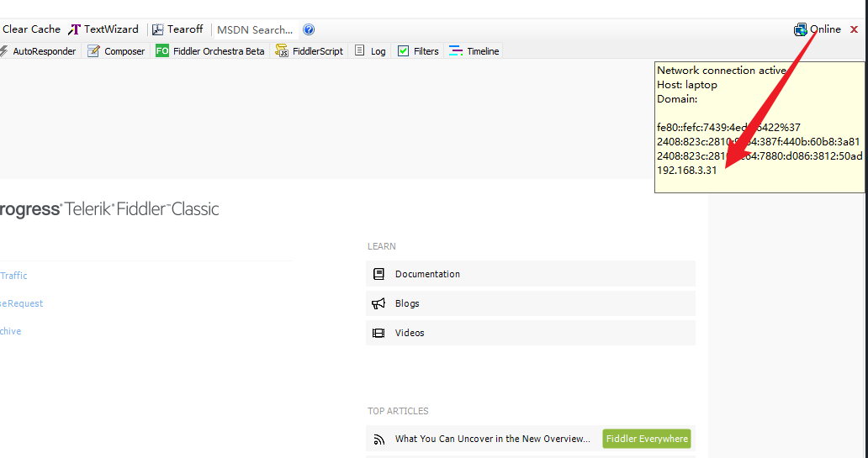Switch to the Filters tab

pos(419,51)
